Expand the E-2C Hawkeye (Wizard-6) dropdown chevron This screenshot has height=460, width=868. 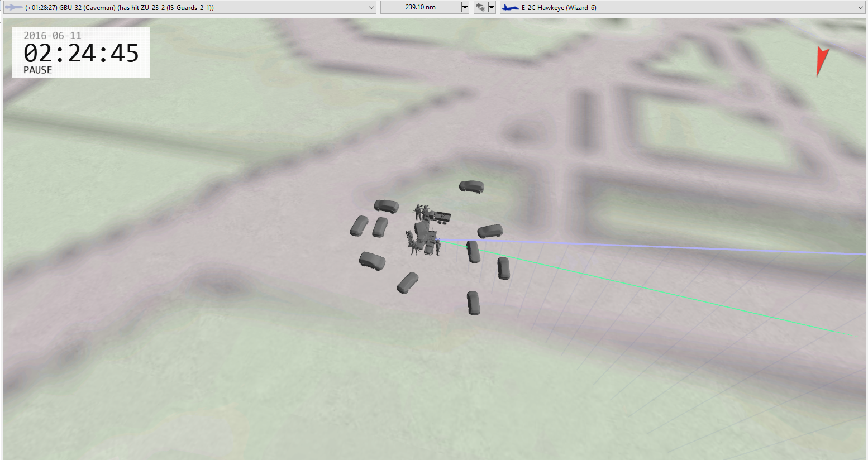(x=860, y=8)
